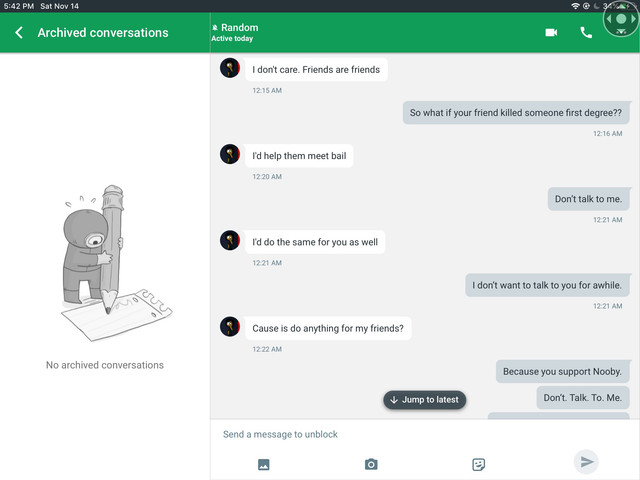Viewport: 640px width, 480px height.
Task: Go back from Archived conversations
Action: [19, 33]
